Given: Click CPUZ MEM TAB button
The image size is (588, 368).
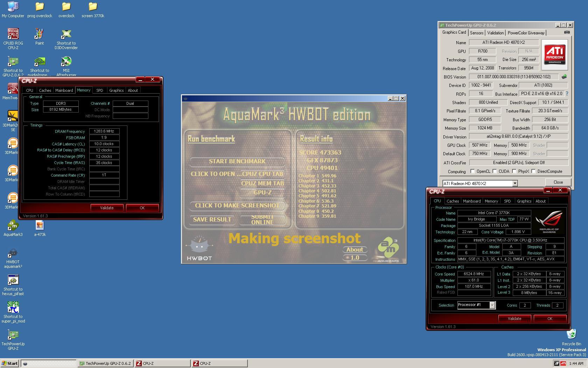Looking at the screenshot, I should [262, 183].
